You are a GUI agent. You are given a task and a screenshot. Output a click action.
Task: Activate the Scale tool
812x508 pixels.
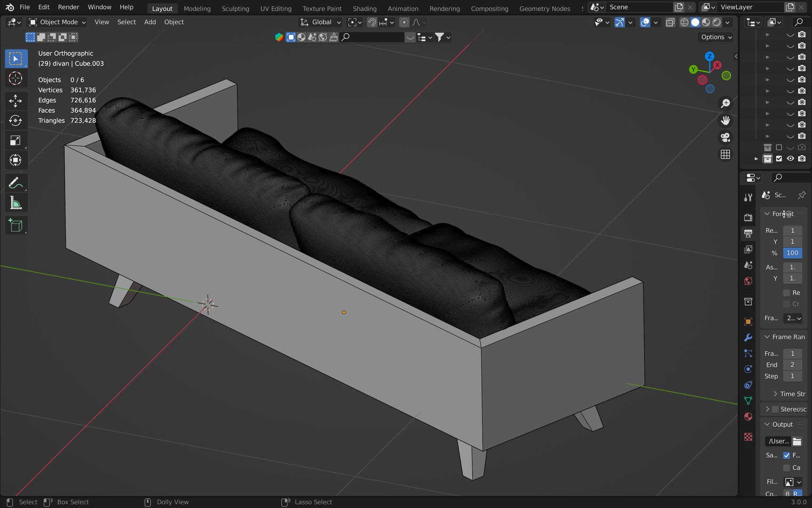16,141
